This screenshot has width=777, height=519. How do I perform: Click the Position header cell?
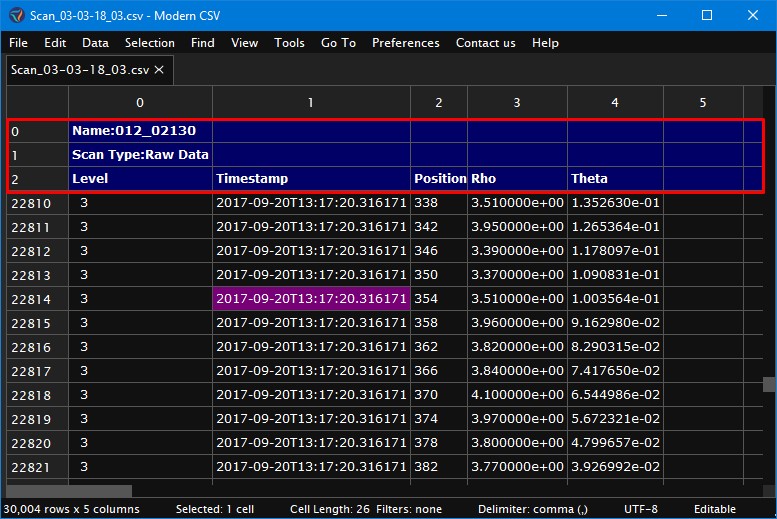439,178
